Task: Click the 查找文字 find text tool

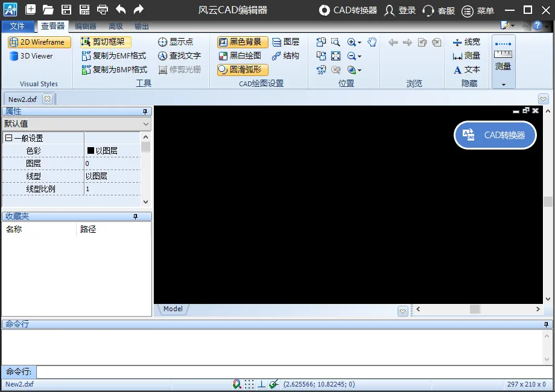Action: 179,56
